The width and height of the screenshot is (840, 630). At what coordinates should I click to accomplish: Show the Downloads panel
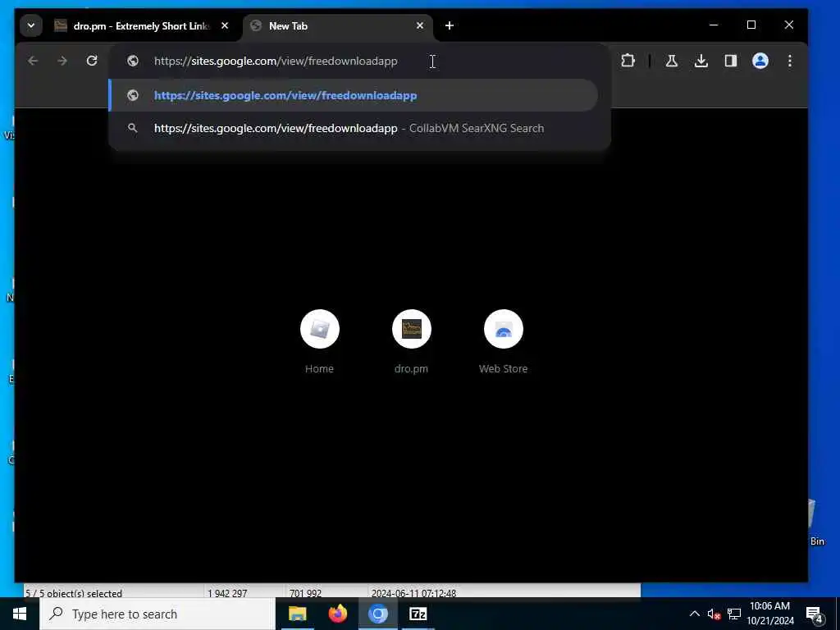[701, 61]
